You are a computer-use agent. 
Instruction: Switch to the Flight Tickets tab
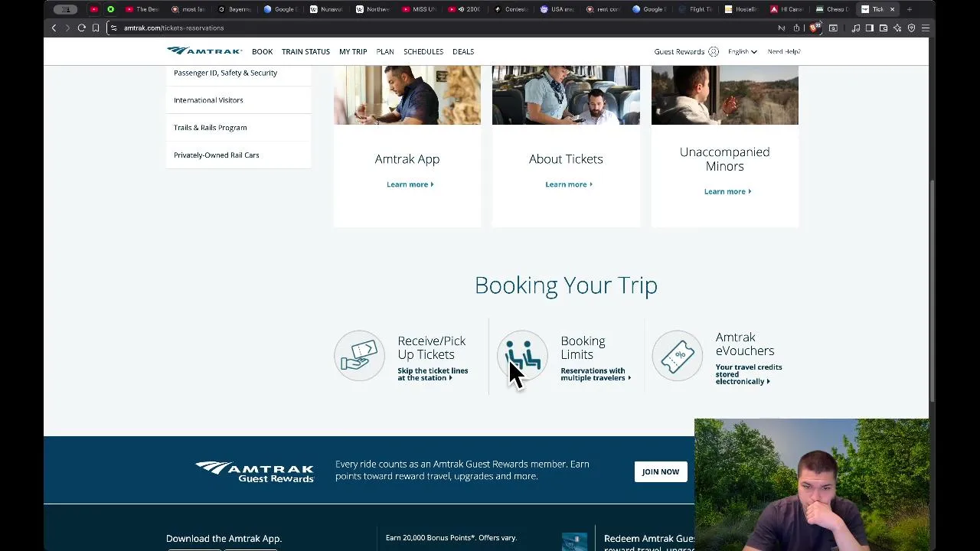tap(695, 9)
